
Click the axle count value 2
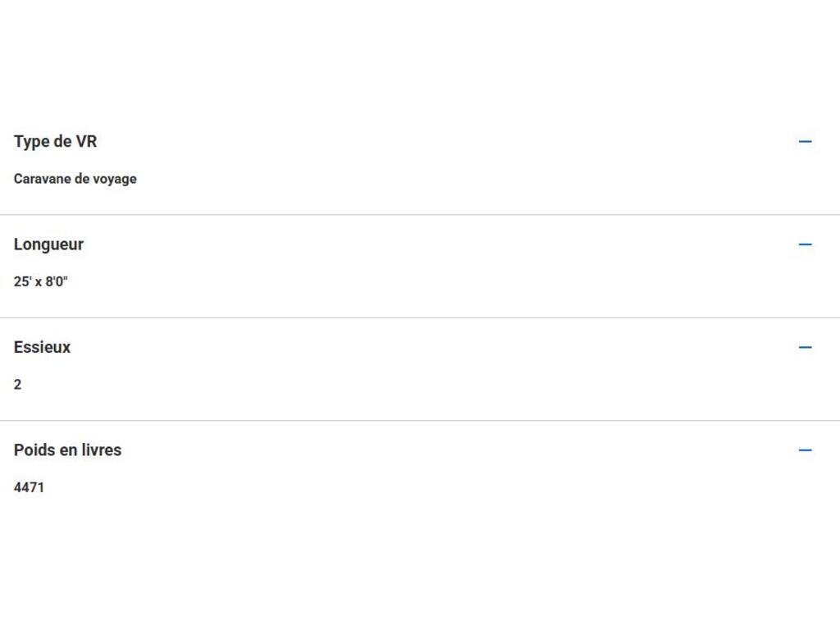(x=18, y=384)
